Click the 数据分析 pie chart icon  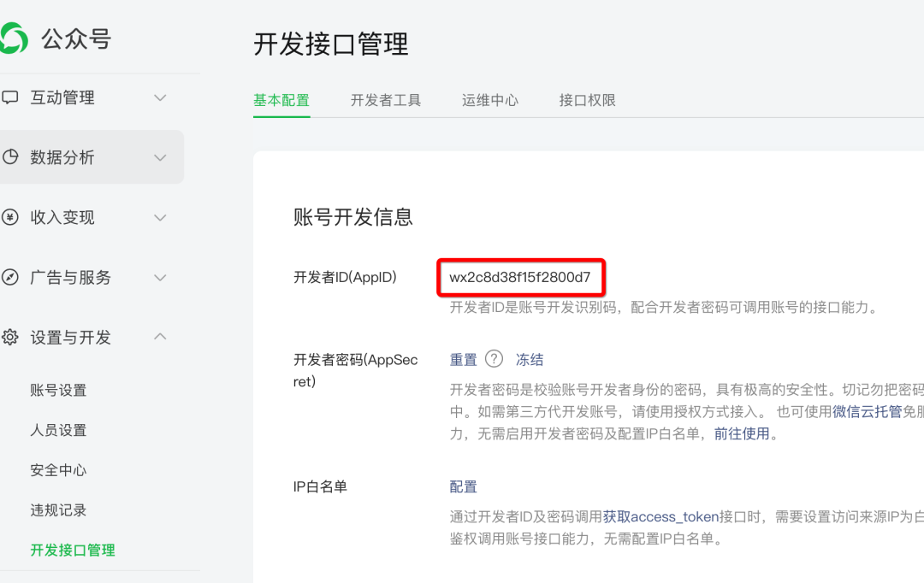pyautogui.click(x=10, y=156)
